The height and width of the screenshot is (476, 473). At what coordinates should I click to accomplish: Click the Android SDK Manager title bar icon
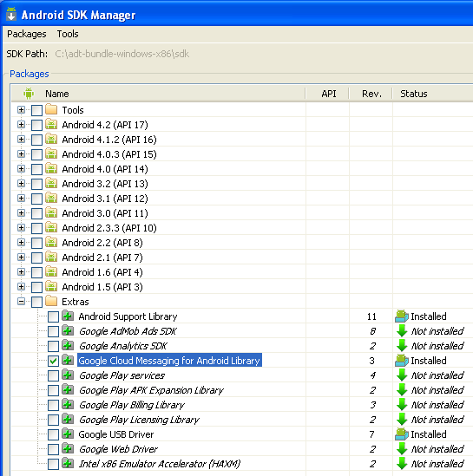(x=11, y=14)
